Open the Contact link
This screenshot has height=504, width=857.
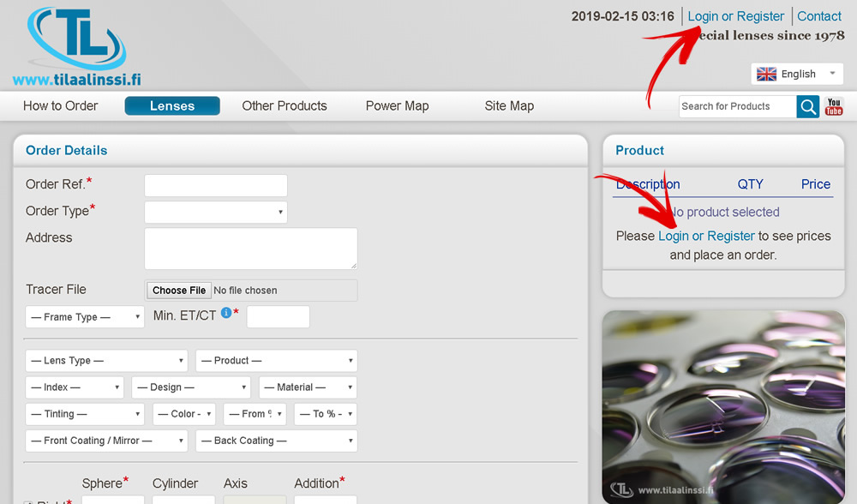(x=819, y=16)
